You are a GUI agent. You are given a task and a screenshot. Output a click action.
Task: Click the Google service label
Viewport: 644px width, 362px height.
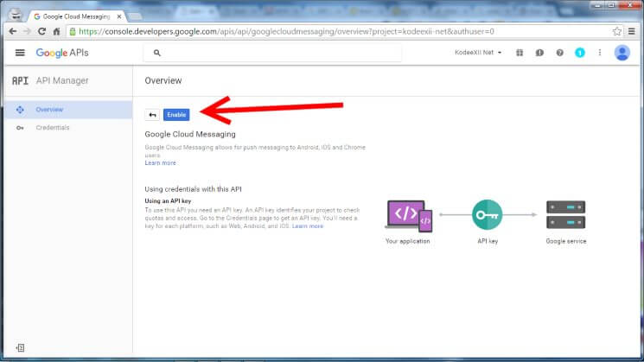tap(566, 241)
